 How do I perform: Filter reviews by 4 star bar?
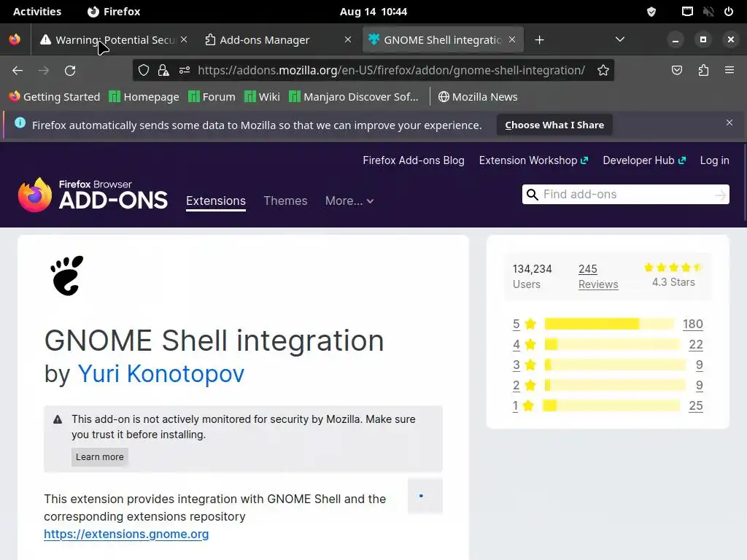pyautogui.click(x=612, y=344)
